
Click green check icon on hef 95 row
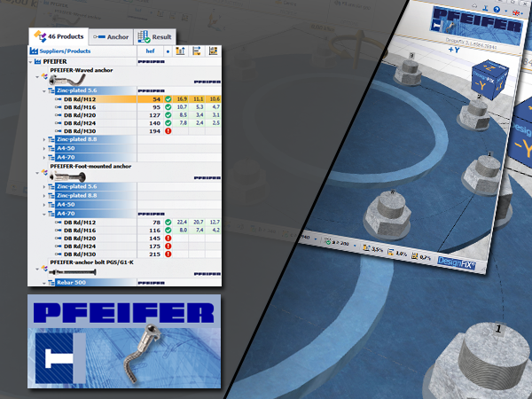[168, 107]
